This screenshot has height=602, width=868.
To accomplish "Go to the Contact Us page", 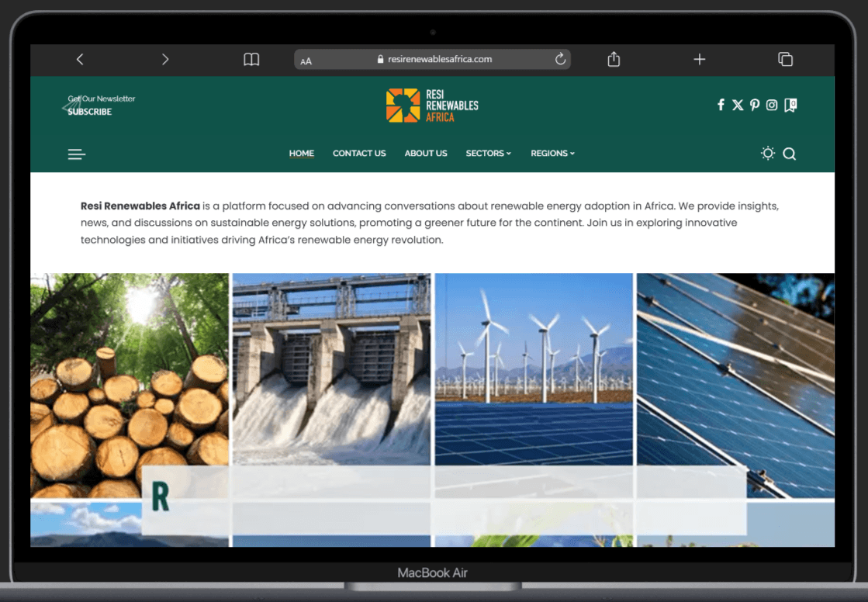I will tap(359, 153).
